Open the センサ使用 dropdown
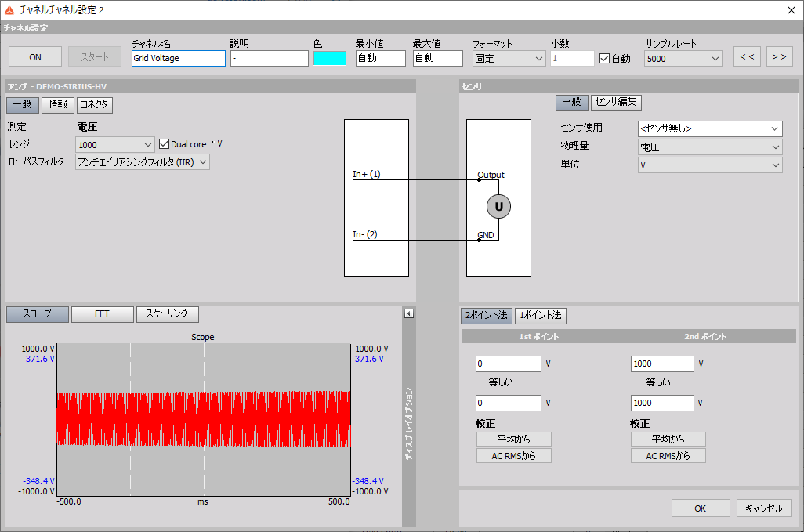The image size is (804, 532). (710, 128)
